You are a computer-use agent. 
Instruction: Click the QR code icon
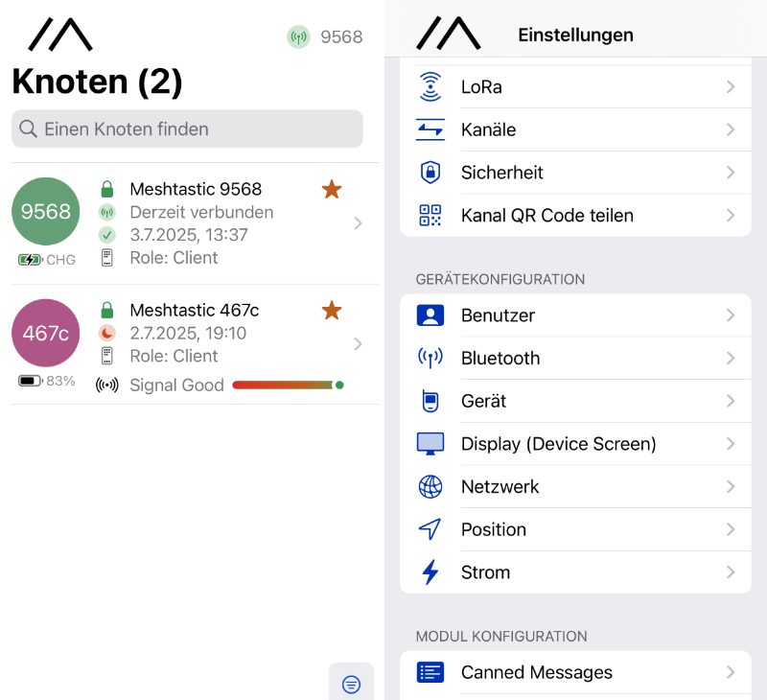(430, 215)
